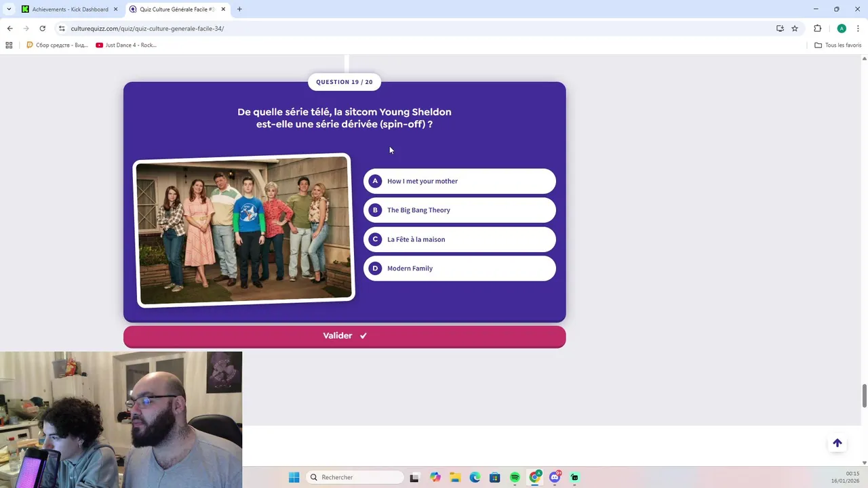Open the green app icon after Discord

click(574, 477)
